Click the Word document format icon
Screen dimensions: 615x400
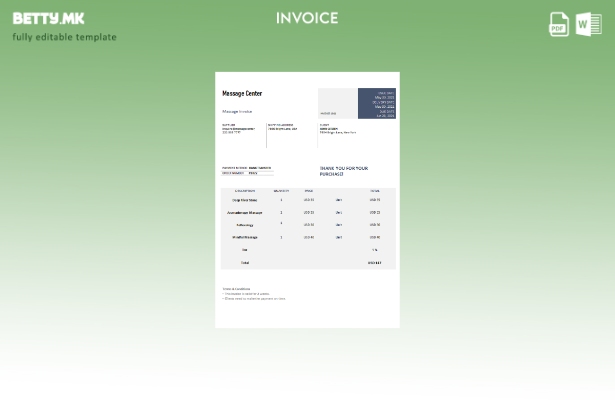tap(589, 24)
